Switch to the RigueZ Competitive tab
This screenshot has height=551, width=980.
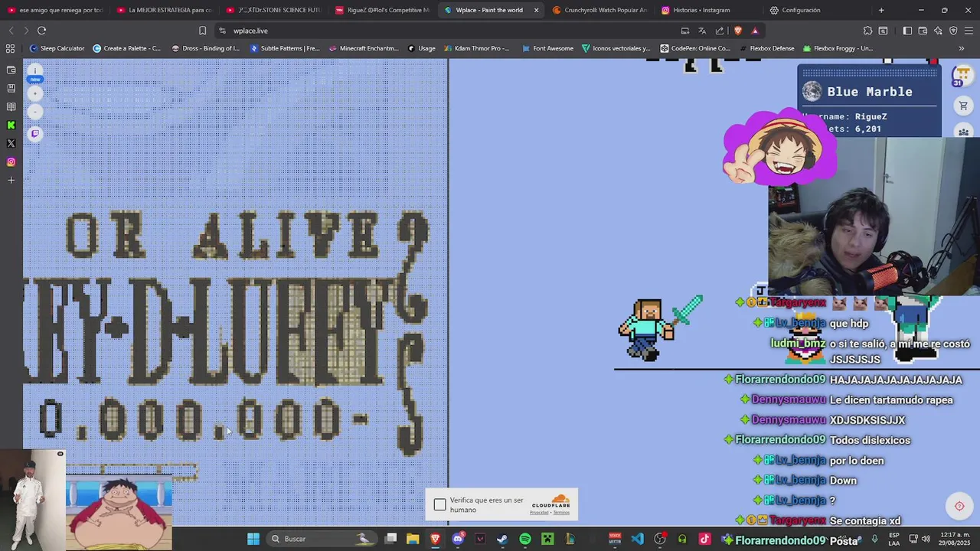(383, 10)
